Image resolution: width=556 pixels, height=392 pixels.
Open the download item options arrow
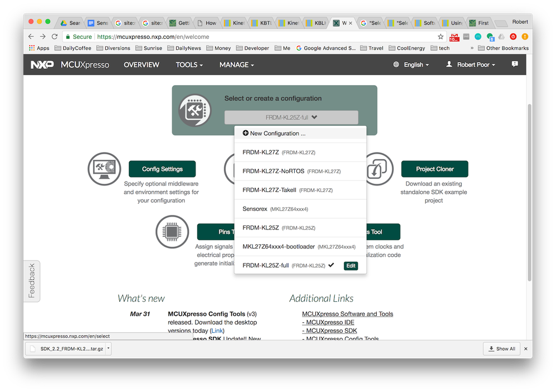(x=109, y=349)
